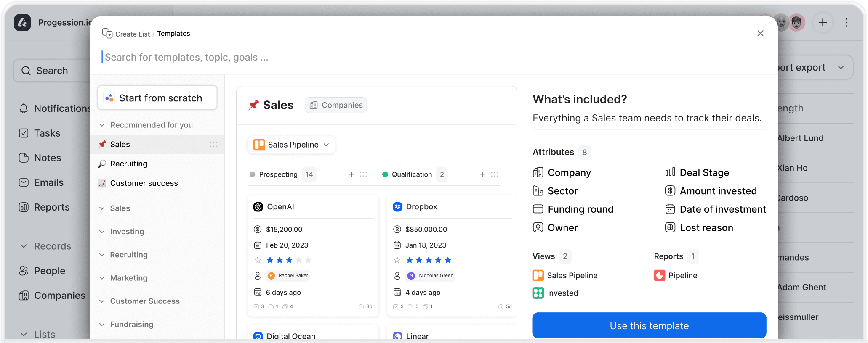
Task: Click Rachel Baker owner chip
Action: [289, 276]
